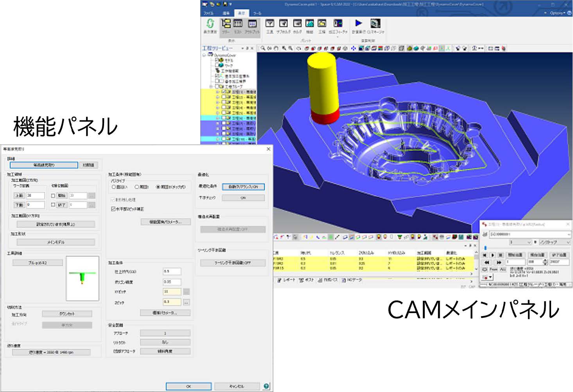Click the green refresh display icon
Image resolution: width=573 pixels, height=392 pixels.
(210, 23)
